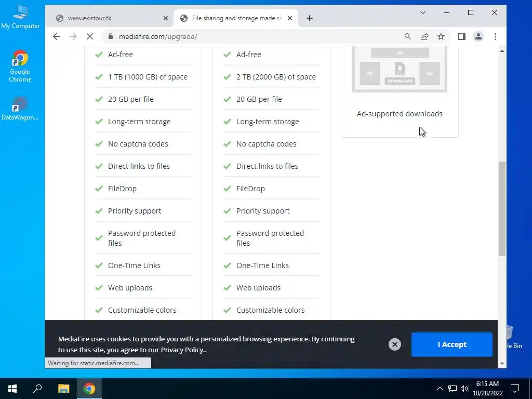The height and width of the screenshot is (399, 532).
Task: Click checkmark next to left column Ad-free
Action: point(99,54)
